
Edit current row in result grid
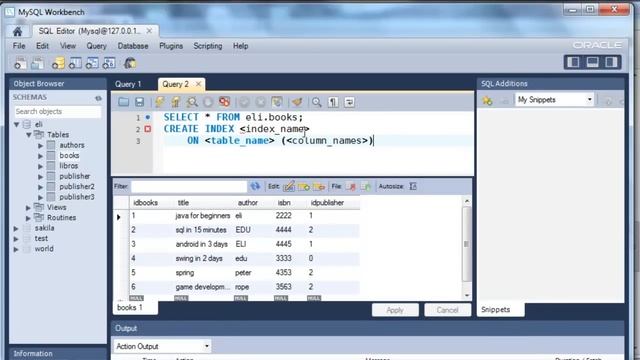[289, 187]
